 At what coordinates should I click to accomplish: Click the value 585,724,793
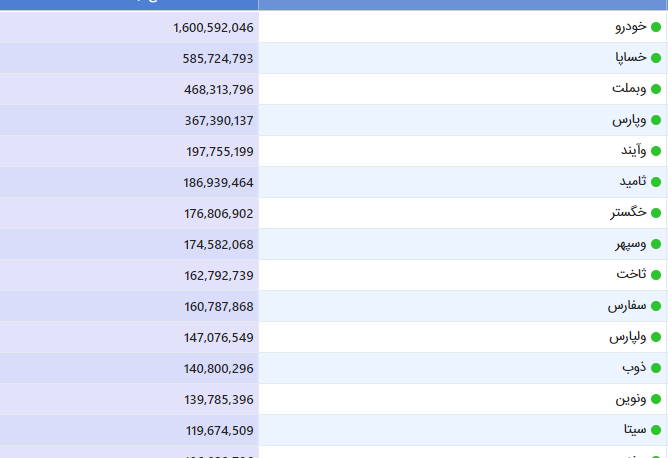pyautogui.click(x=218, y=58)
